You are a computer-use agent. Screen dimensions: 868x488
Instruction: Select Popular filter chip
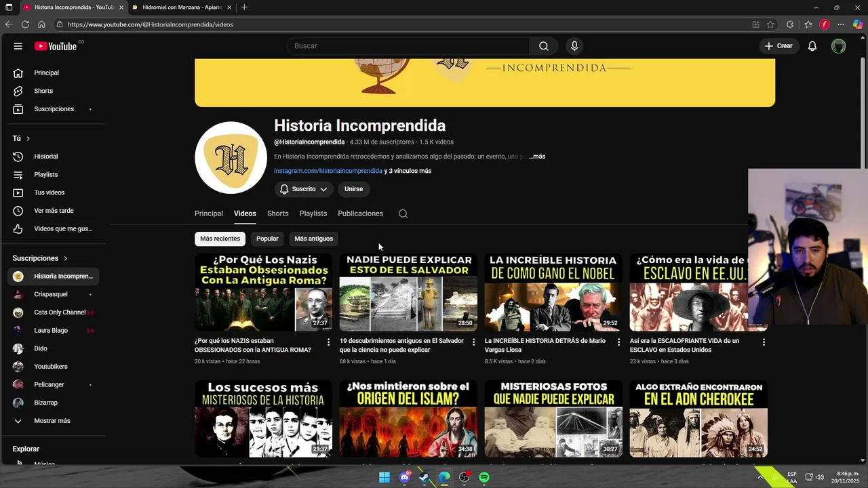coord(267,239)
